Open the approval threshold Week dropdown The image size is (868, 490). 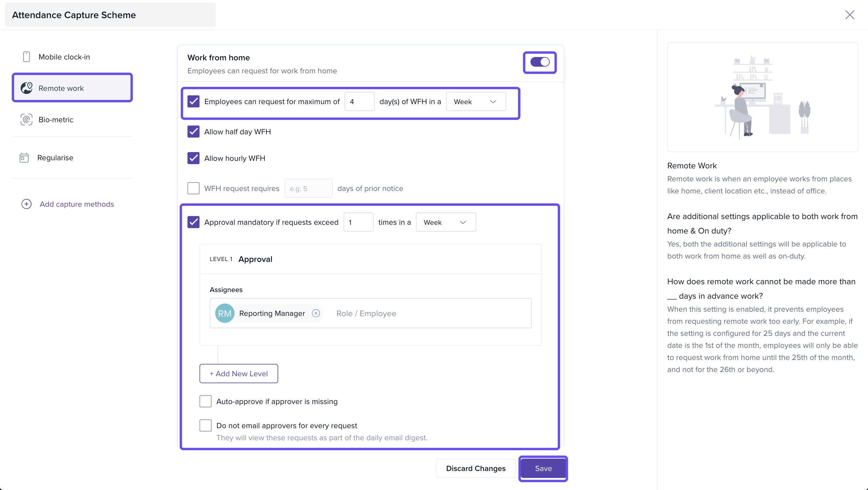(445, 222)
